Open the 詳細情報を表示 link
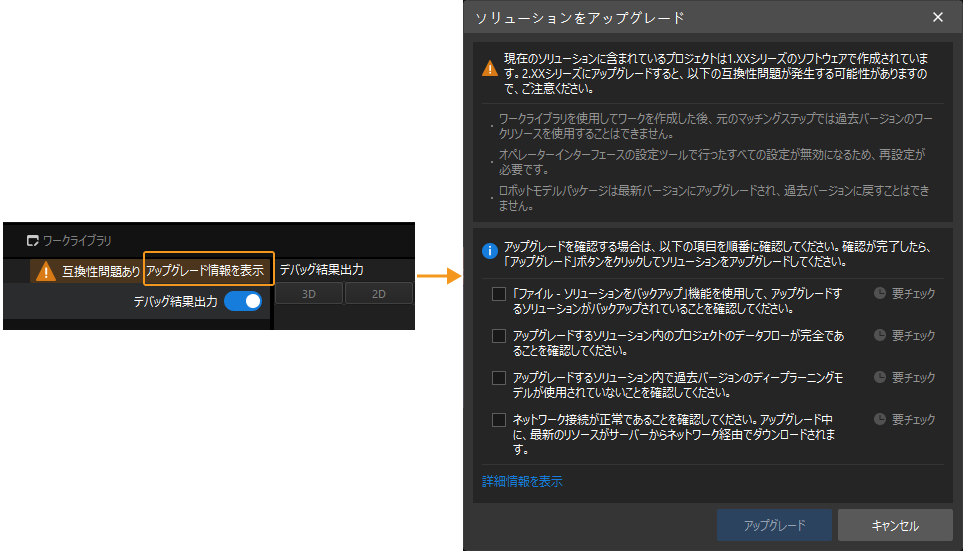 coord(522,482)
